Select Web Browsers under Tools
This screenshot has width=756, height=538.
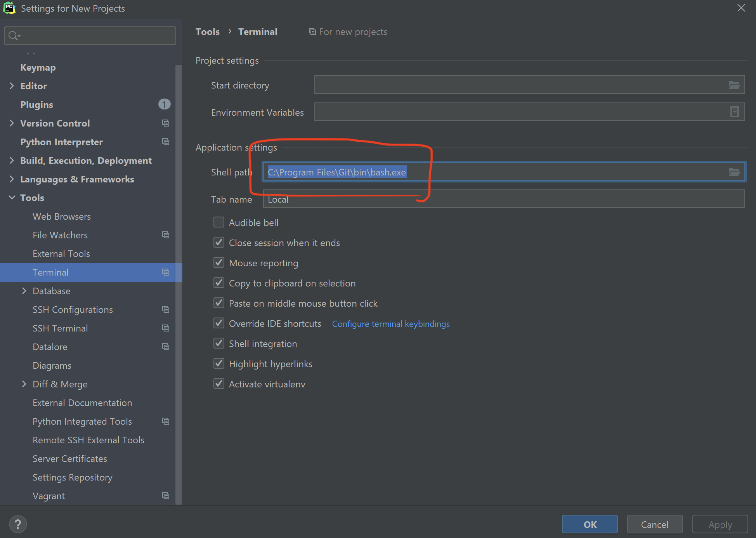(62, 217)
